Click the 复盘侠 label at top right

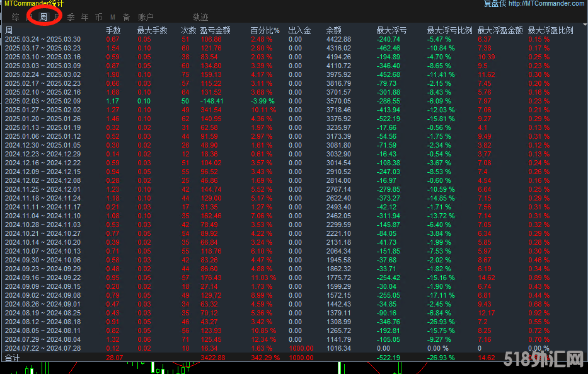coord(495,4)
